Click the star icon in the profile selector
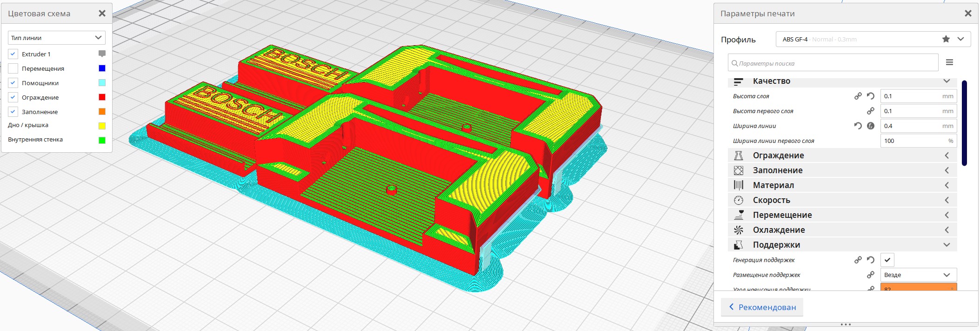Viewport: 980px width, 331px height. tap(946, 39)
